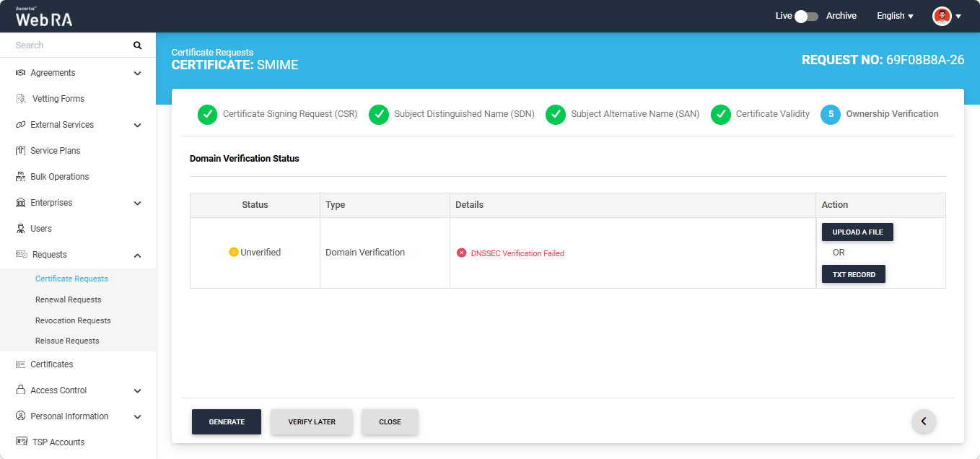Click the green check for CSR step
This screenshot has height=459, width=980.
pos(207,114)
